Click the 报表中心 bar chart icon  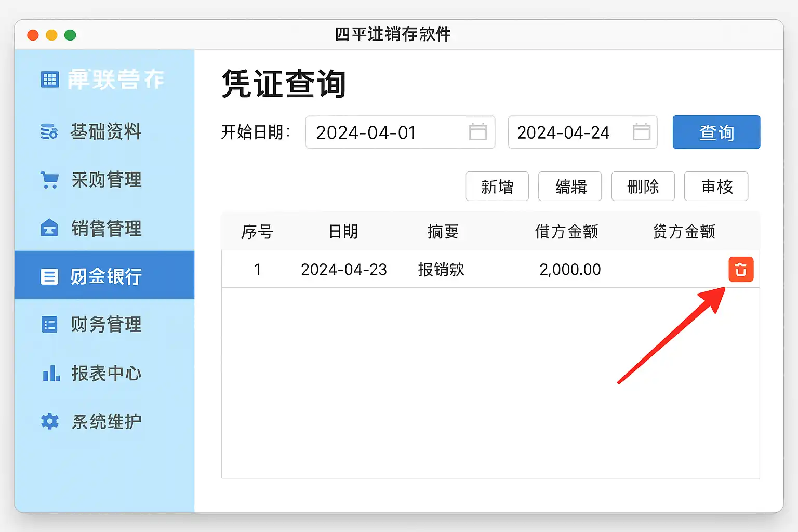coord(51,373)
